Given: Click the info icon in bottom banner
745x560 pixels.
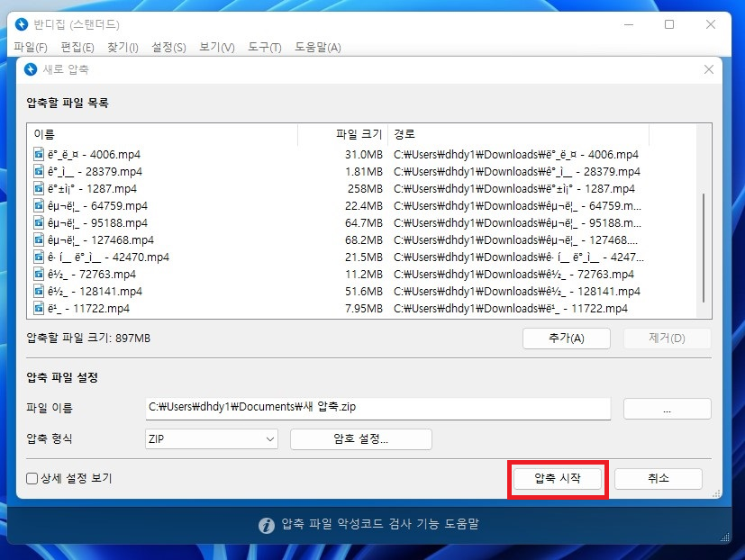Looking at the screenshot, I should [x=267, y=525].
